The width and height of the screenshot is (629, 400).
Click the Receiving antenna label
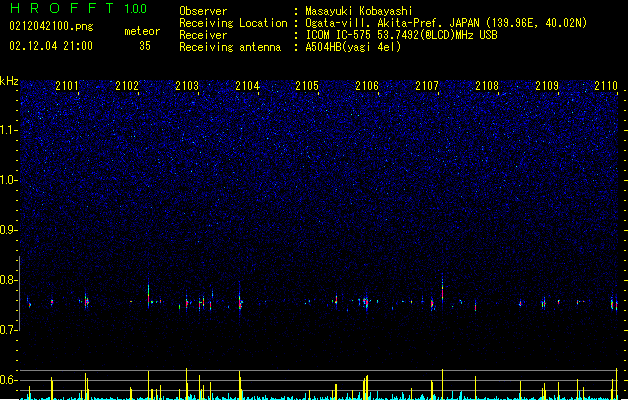230,47
